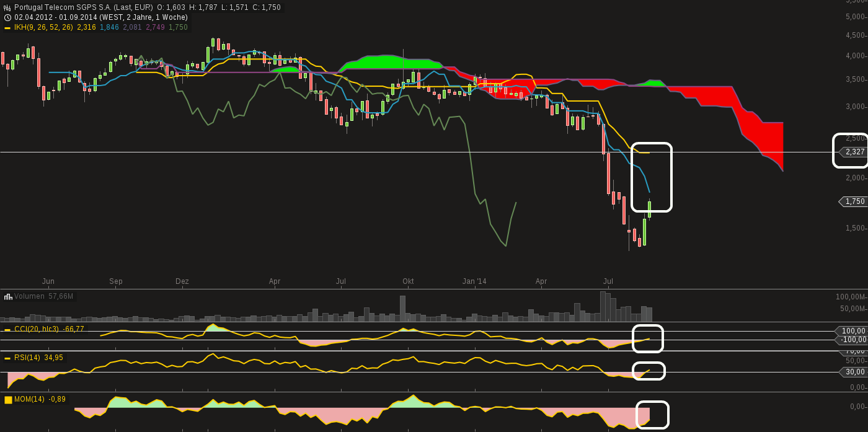Click the yellow square swatch beside MOM(14)
This screenshot has height=432, width=868.
(8, 400)
